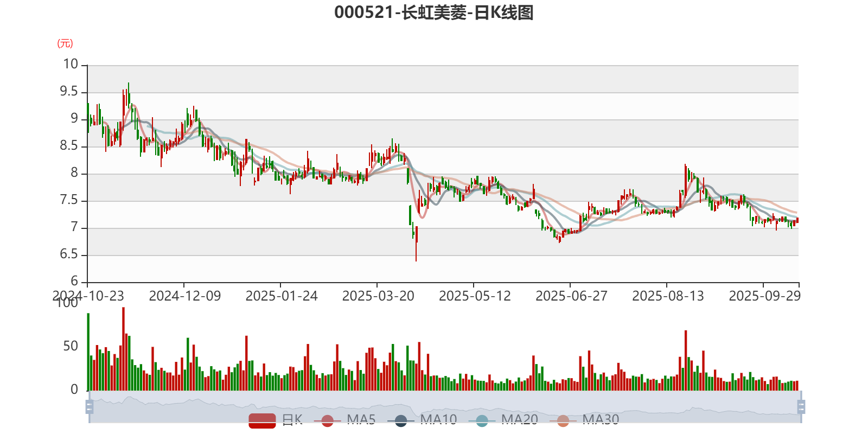
Task: Click the '9.5' price axis label
Action: [x=69, y=92]
